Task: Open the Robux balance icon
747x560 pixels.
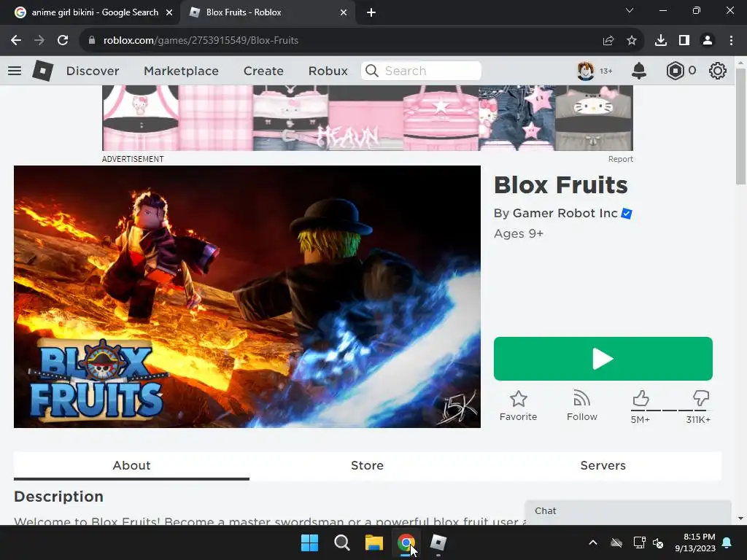Action: [675, 71]
